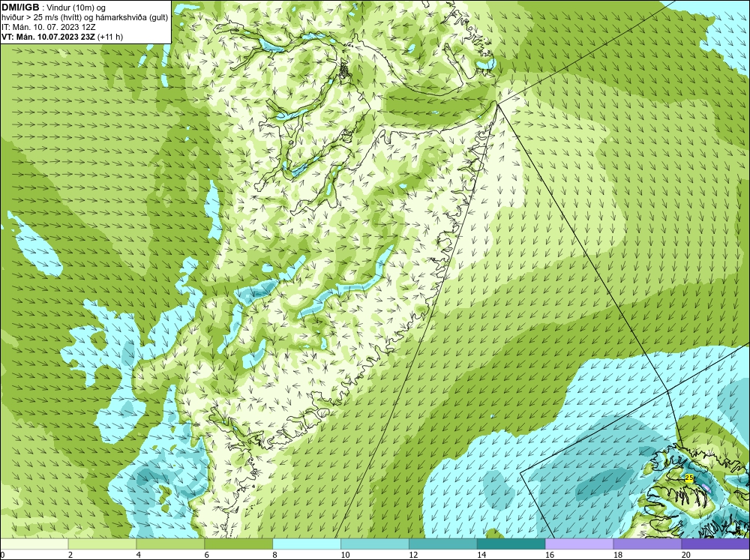The height and width of the screenshot is (560, 750).
Task: Click the light green 2–4 m/s legend swatch
Action: (x=102, y=544)
